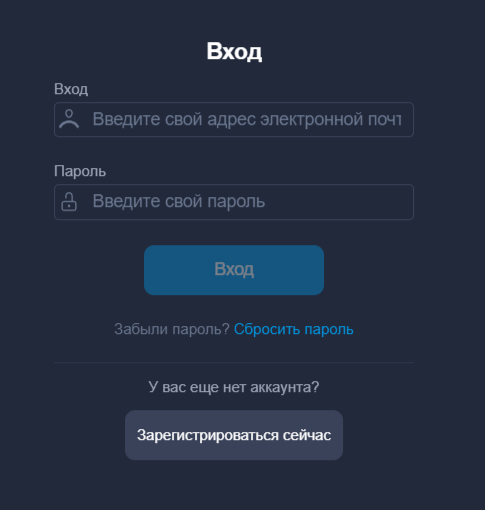Click the user silhouette icon in email field

69,119
